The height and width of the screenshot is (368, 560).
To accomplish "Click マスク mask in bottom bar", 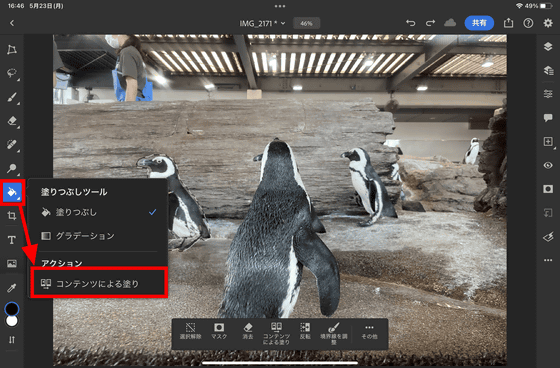I will (x=219, y=332).
